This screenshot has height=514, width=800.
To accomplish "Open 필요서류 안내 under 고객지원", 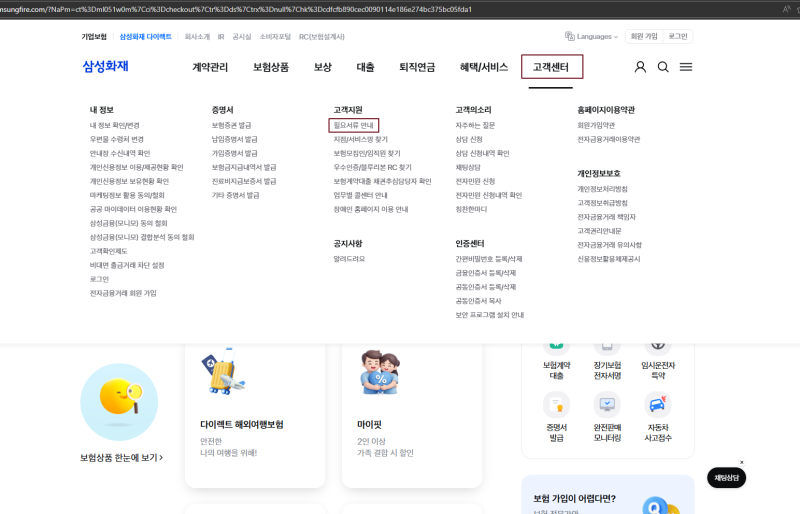I will point(354,125).
